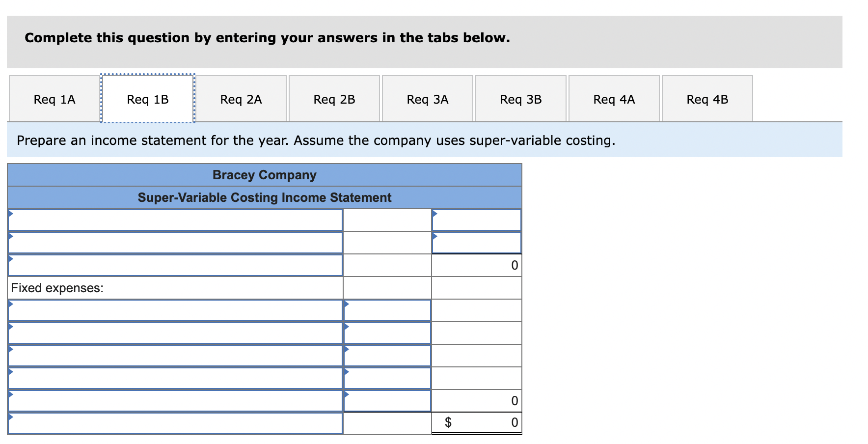Go to the Req 3A tab
The image size is (868, 444).
[x=427, y=98]
